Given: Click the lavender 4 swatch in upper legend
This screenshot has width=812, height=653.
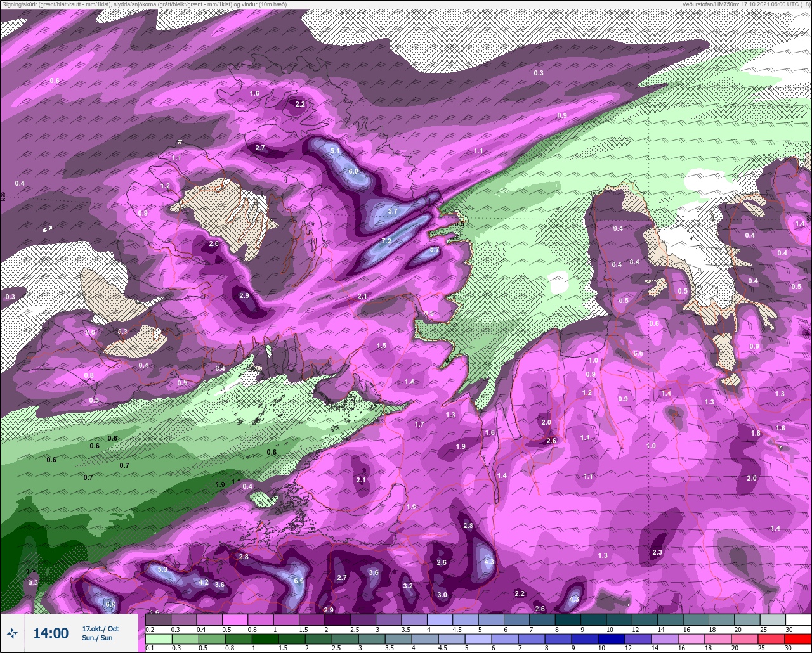Looking at the screenshot, I should coord(440,619).
